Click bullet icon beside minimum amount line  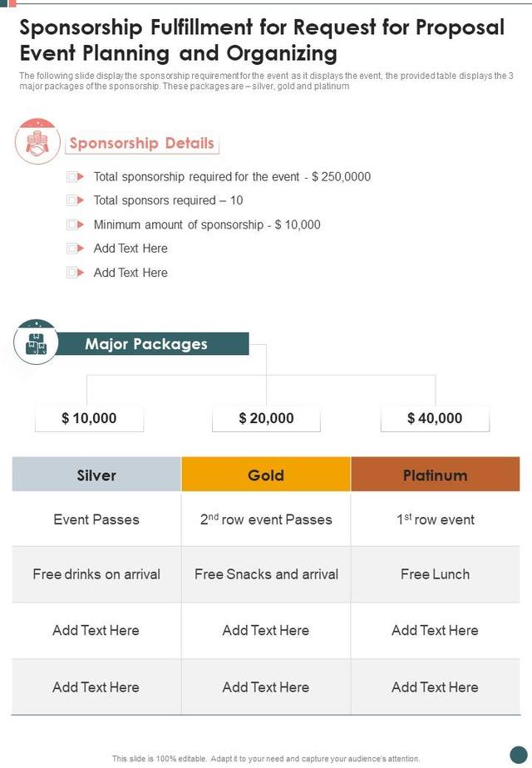point(76,224)
